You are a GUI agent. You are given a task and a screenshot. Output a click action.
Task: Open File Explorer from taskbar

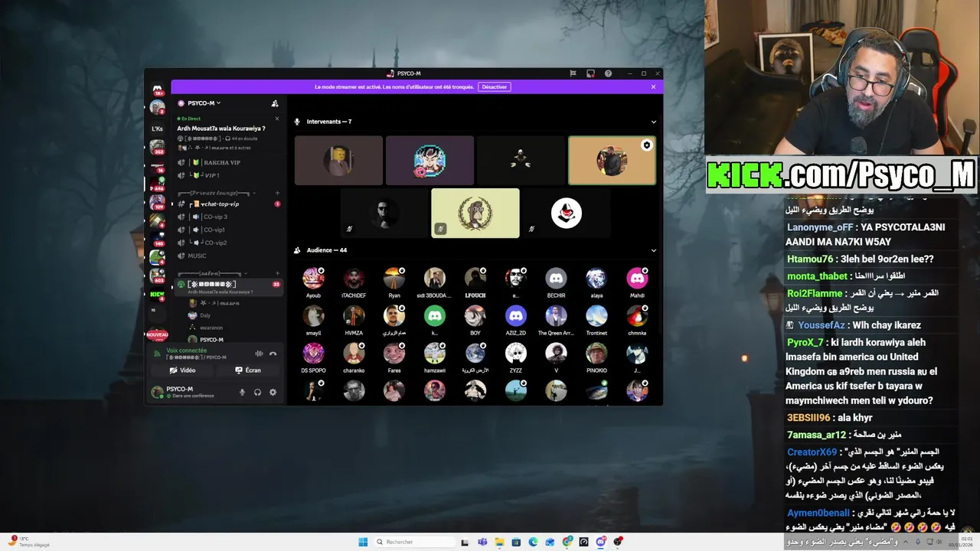pyautogui.click(x=499, y=542)
